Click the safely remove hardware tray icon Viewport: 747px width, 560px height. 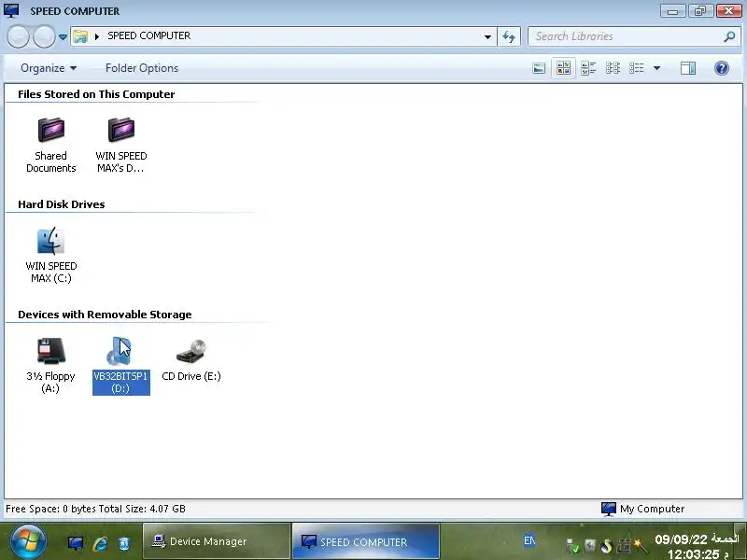click(572, 546)
